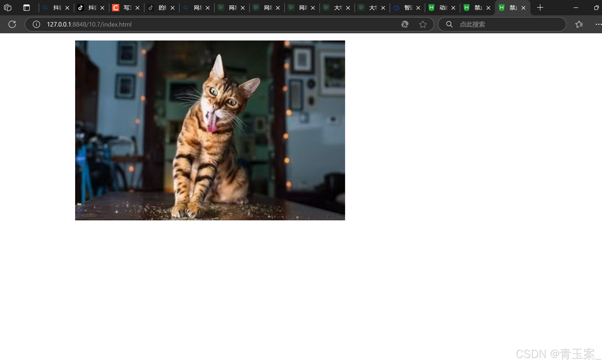The width and height of the screenshot is (602, 364).
Task: Close the active 禁 tab
Action: (x=523, y=8)
